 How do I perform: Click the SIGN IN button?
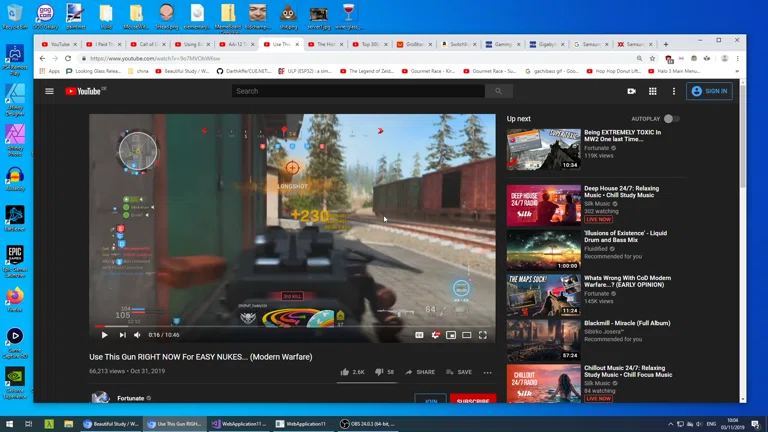pyautogui.click(x=710, y=91)
